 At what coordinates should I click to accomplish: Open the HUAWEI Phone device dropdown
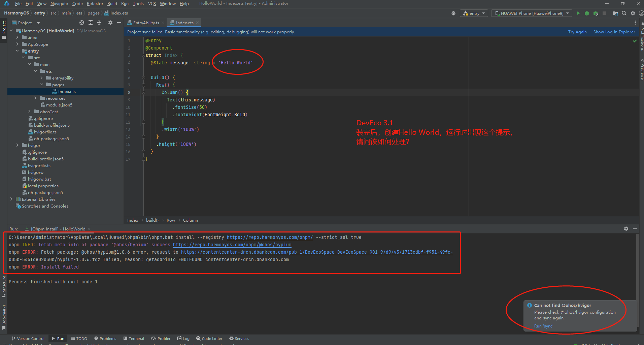click(x=532, y=13)
